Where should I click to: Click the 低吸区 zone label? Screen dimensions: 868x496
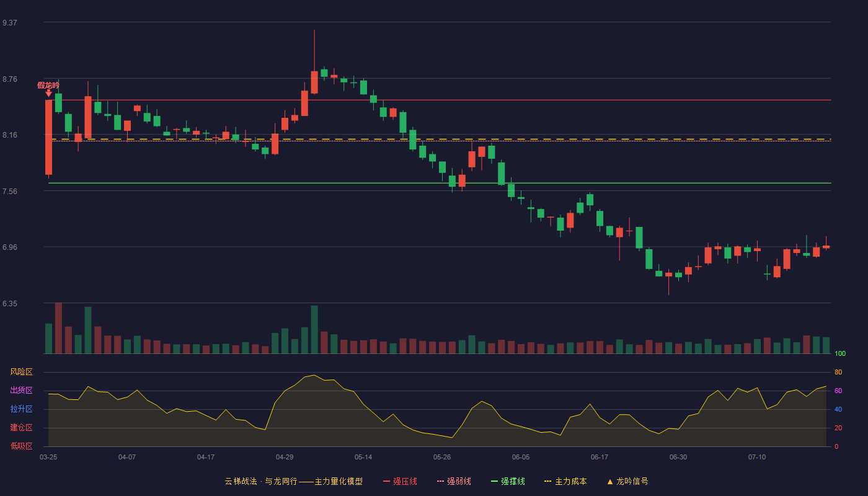(21, 446)
